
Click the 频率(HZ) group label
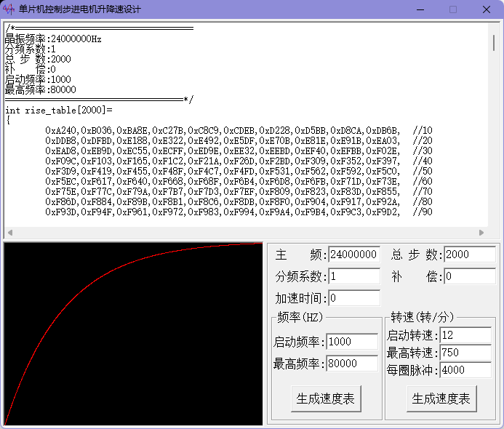pyautogui.click(x=300, y=318)
